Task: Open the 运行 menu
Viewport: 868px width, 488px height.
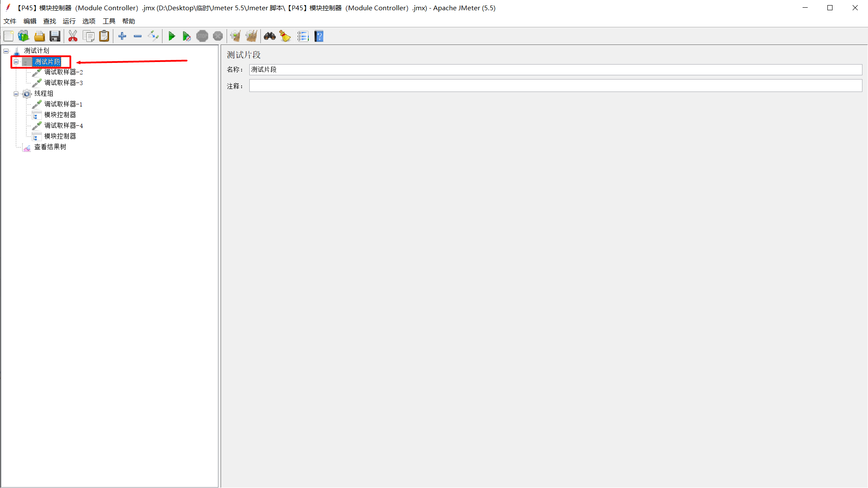Action: pyautogui.click(x=69, y=21)
